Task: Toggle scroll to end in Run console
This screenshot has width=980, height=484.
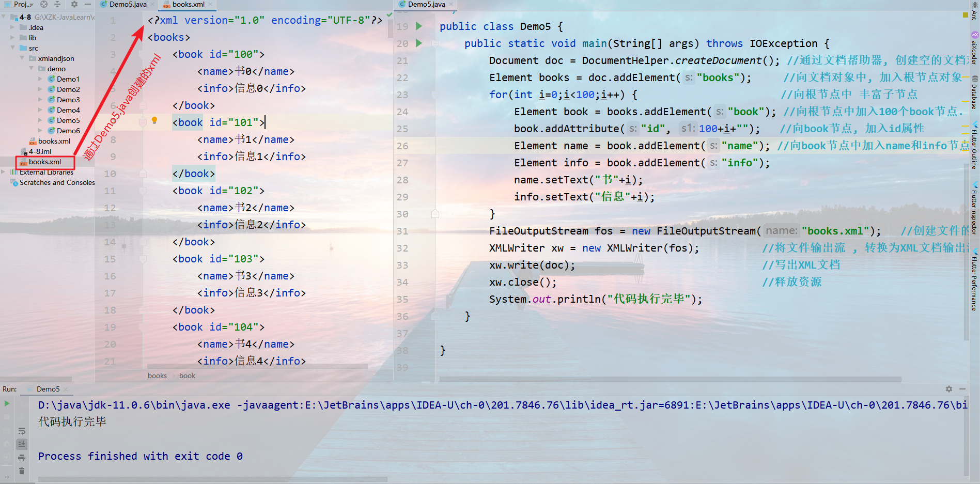Action: click(x=21, y=444)
